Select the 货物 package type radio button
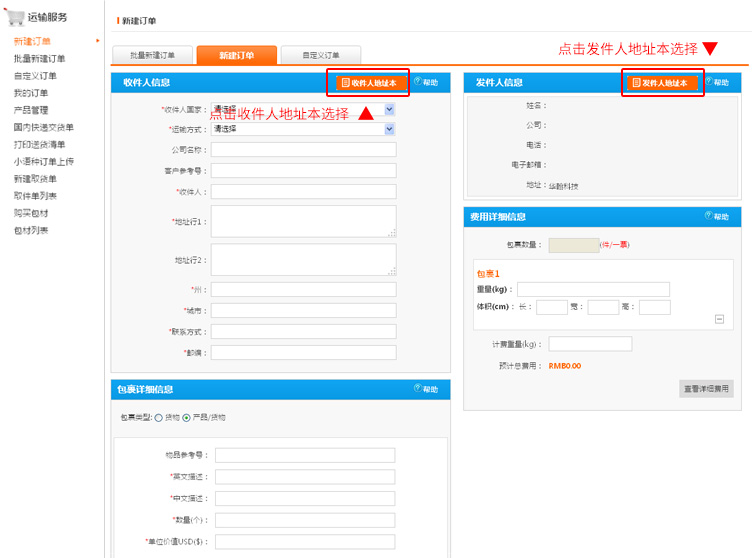Screen dimensions: 752x558 coord(158,417)
